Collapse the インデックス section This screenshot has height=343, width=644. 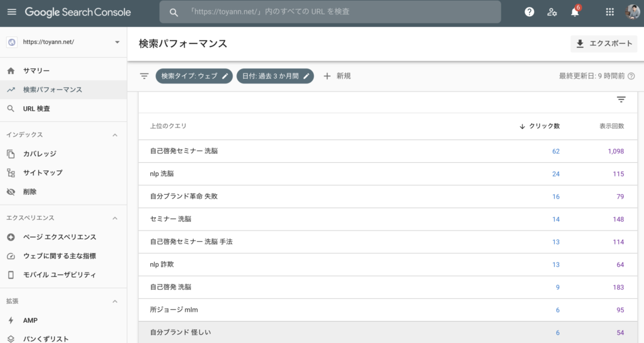coord(114,135)
